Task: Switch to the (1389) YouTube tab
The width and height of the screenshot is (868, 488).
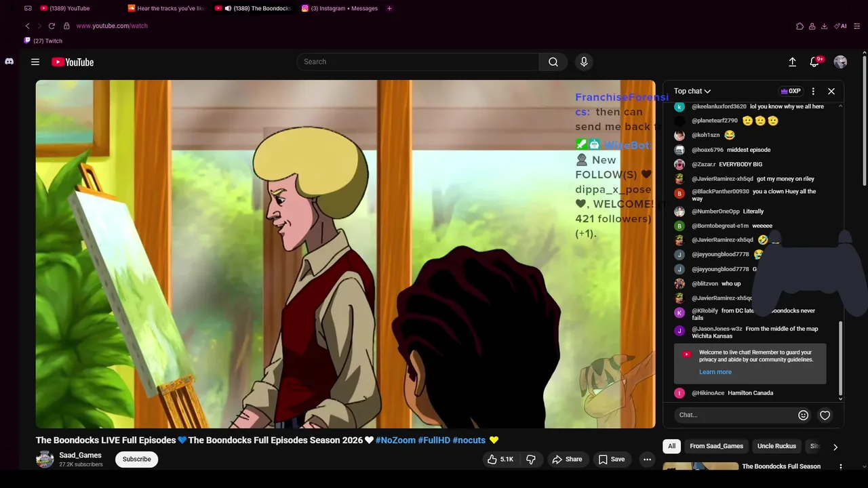Action: pyautogui.click(x=65, y=8)
